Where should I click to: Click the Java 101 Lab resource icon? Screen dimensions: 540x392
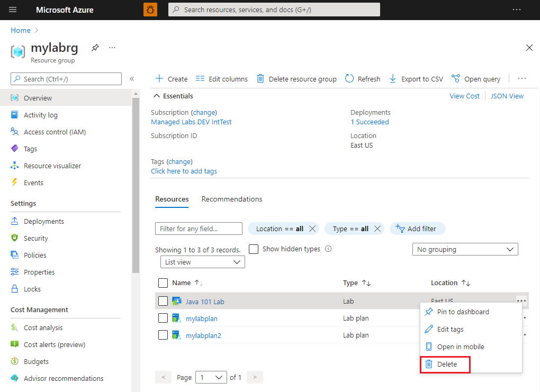tap(177, 302)
